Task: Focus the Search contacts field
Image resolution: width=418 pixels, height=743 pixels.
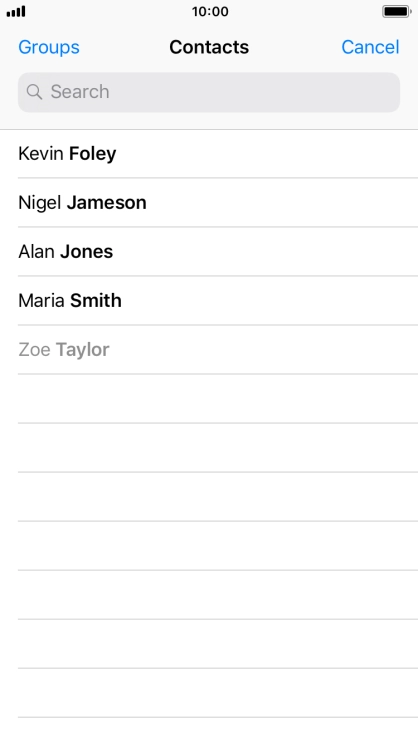Action: [209, 92]
